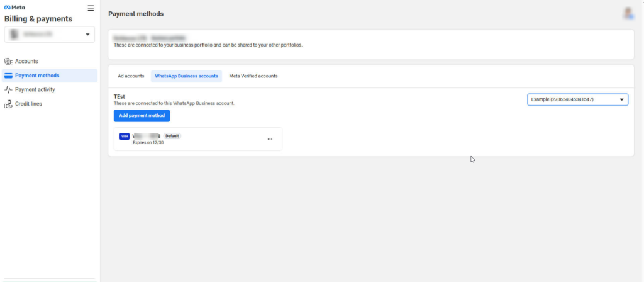Open the Example (278654045341547) account dropdown
644x282 pixels.
(577, 99)
